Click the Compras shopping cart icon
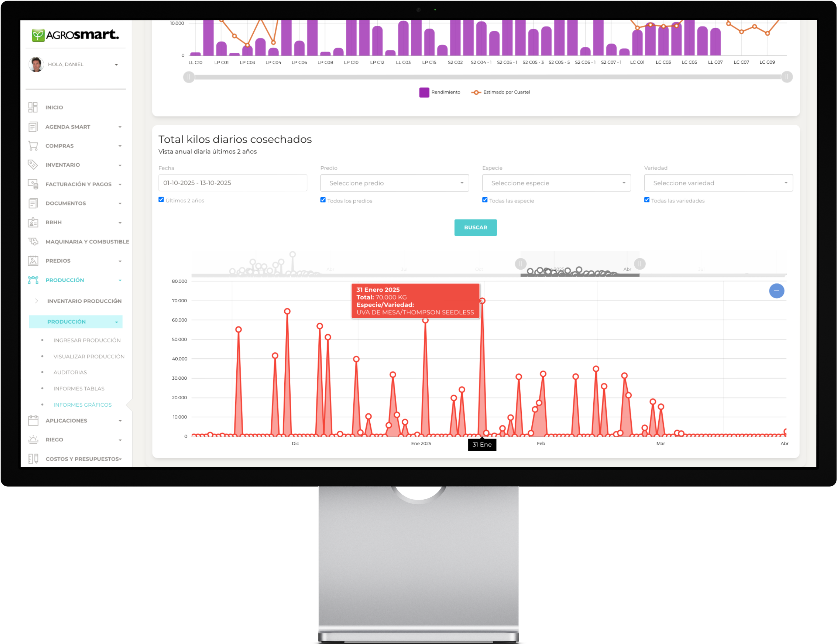Viewport: 837px width, 644px height. 33,146
